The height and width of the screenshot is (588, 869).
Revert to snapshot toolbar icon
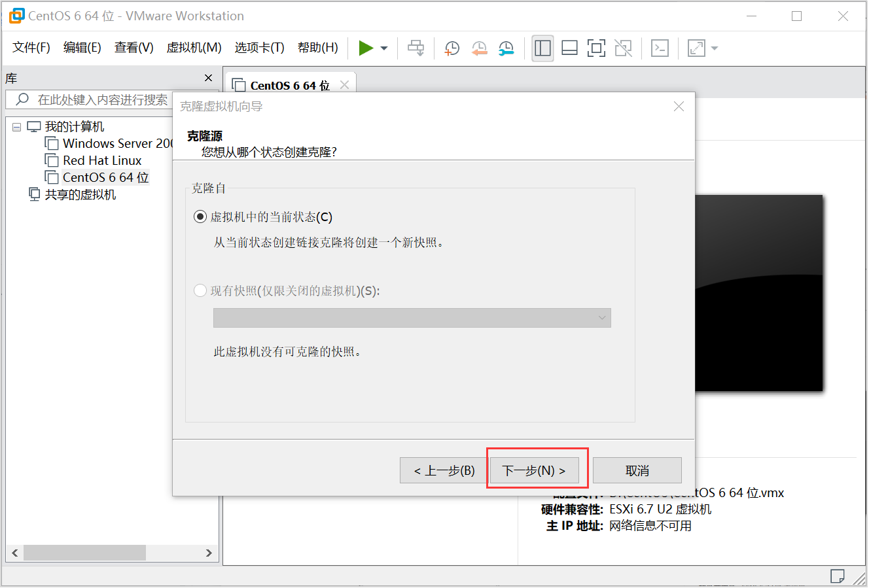[x=479, y=48]
